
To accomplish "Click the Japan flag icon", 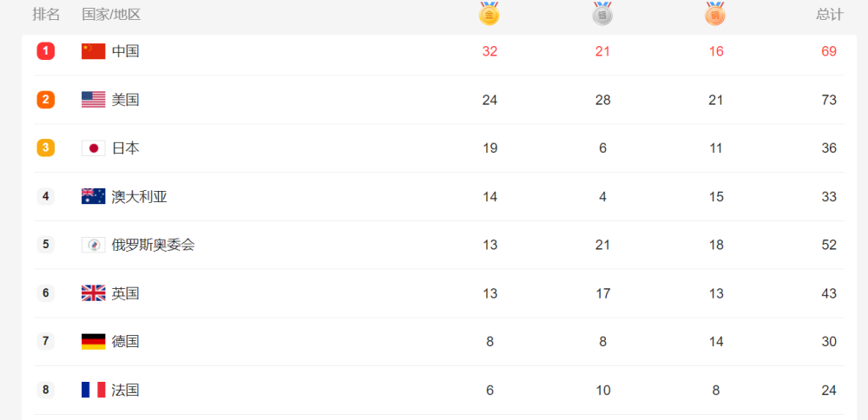I will click(x=93, y=148).
